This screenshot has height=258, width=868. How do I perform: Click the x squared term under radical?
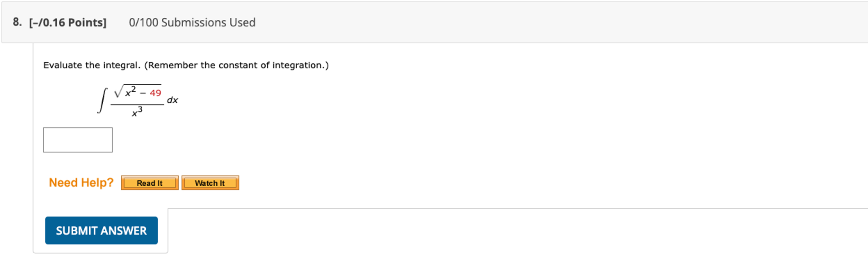130,92
